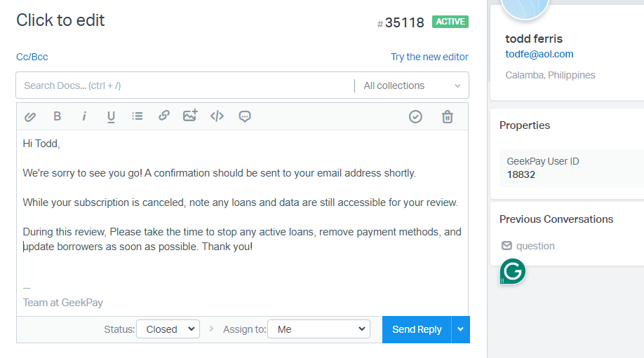Toggle underline formatting
This screenshot has width=644, height=358.
pos(111,117)
